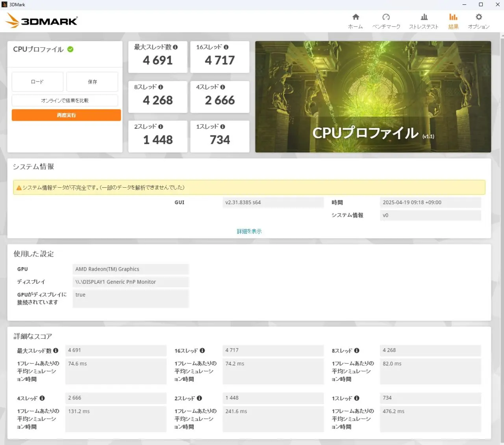Click the CPUプロファイル banner image
504x445 pixels.
tap(372, 96)
